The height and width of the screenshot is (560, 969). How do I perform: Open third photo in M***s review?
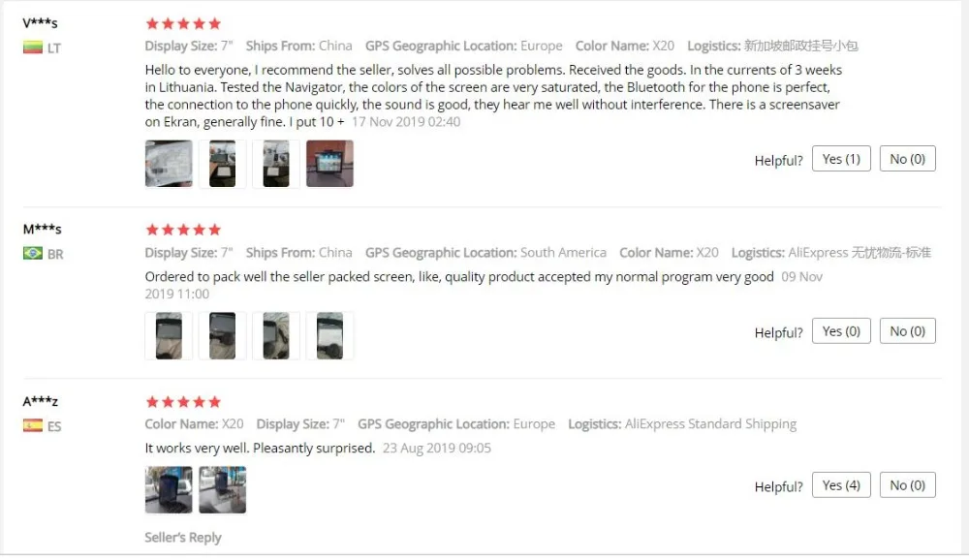[x=276, y=335]
